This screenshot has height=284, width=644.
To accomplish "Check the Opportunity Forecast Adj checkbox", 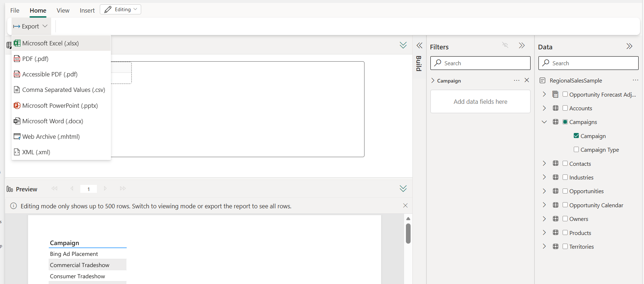I will click(x=565, y=94).
